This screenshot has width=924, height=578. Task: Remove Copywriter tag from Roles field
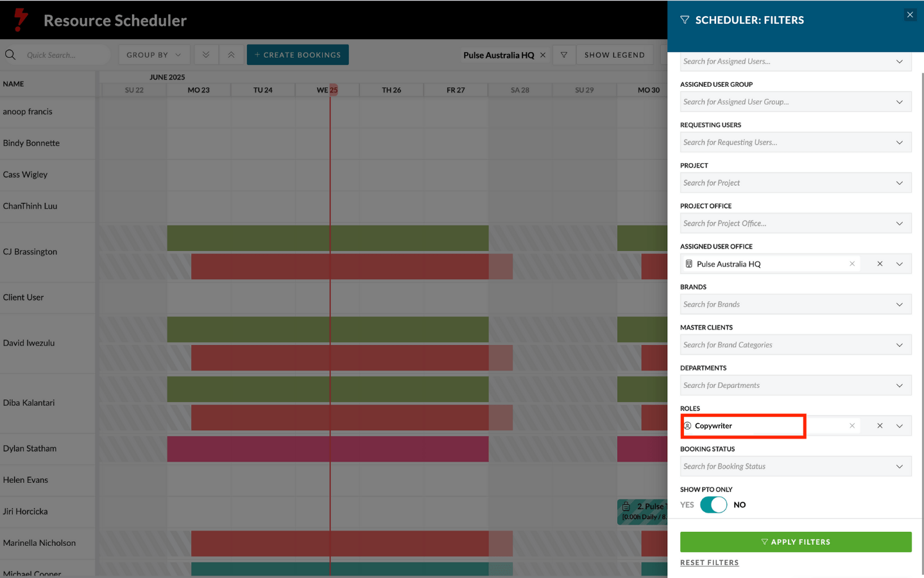coord(851,426)
